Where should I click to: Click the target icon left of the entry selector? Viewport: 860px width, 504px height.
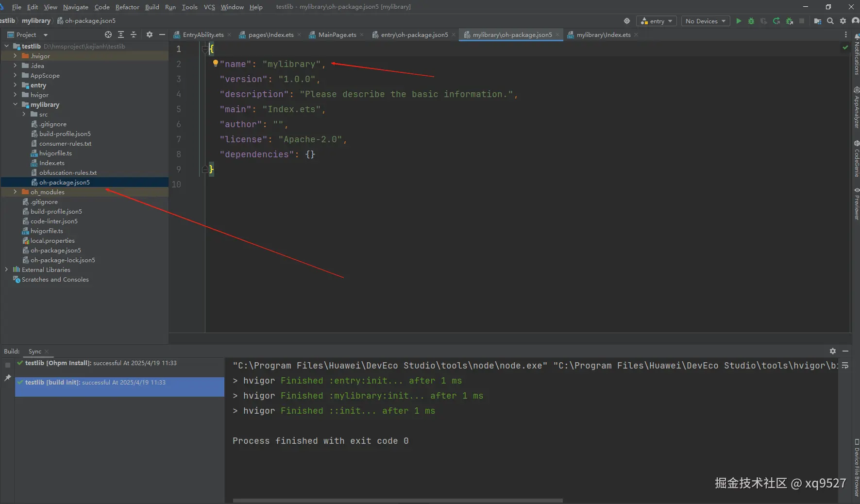point(627,21)
